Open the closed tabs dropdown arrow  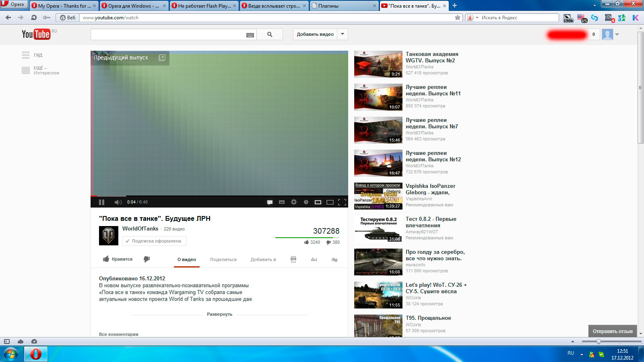coord(594,6)
